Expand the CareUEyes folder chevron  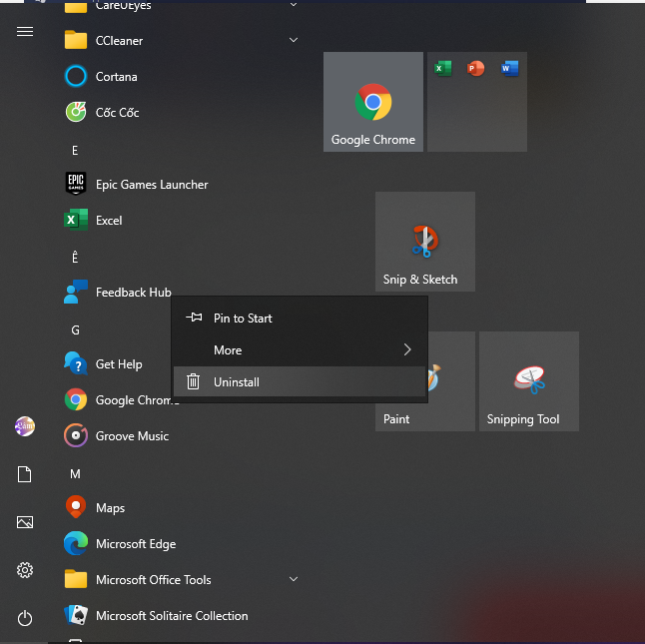click(x=294, y=5)
